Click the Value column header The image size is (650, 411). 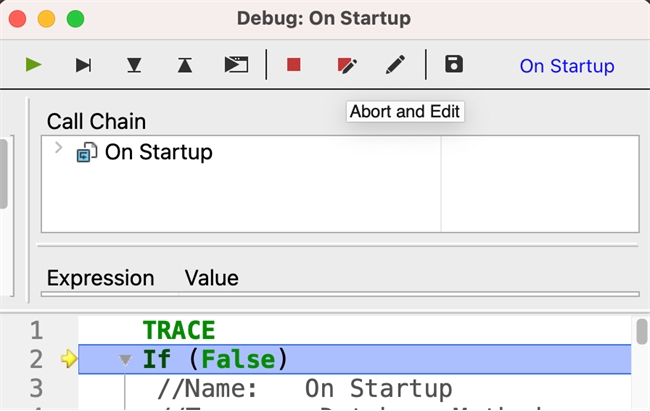click(211, 278)
